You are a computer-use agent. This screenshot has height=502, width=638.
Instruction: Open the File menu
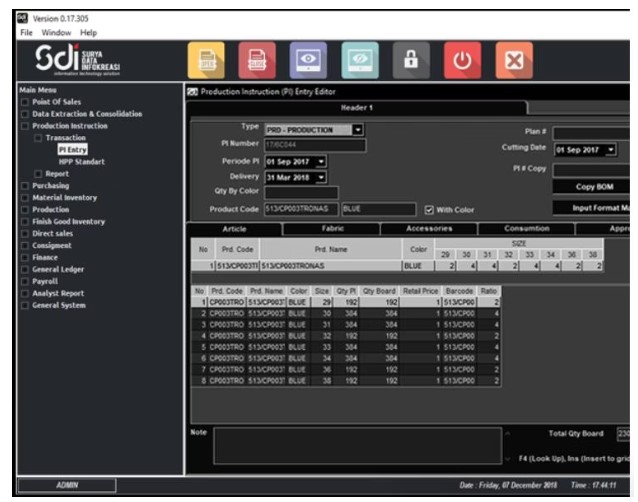[26, 33]
